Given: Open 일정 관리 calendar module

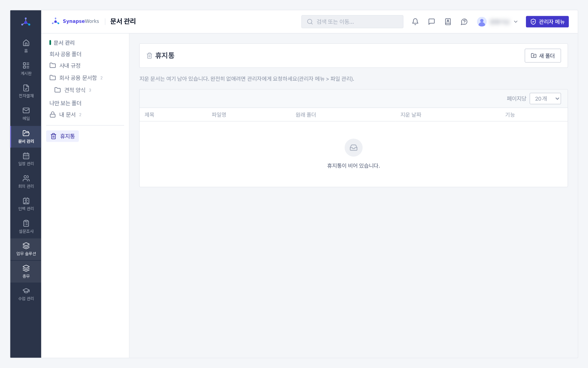Looking at the screenshot, I should (x=26, y=159).
